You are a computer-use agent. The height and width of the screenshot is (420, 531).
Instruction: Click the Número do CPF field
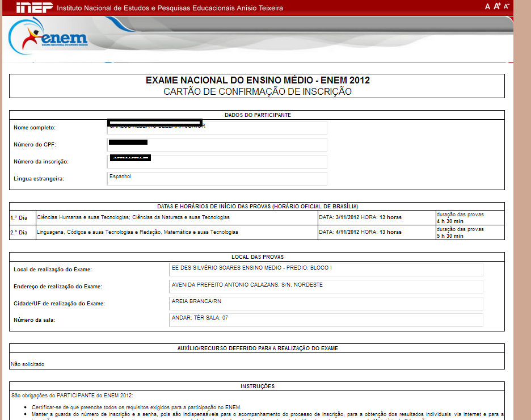pyautogui.click(x=217, y=145)
